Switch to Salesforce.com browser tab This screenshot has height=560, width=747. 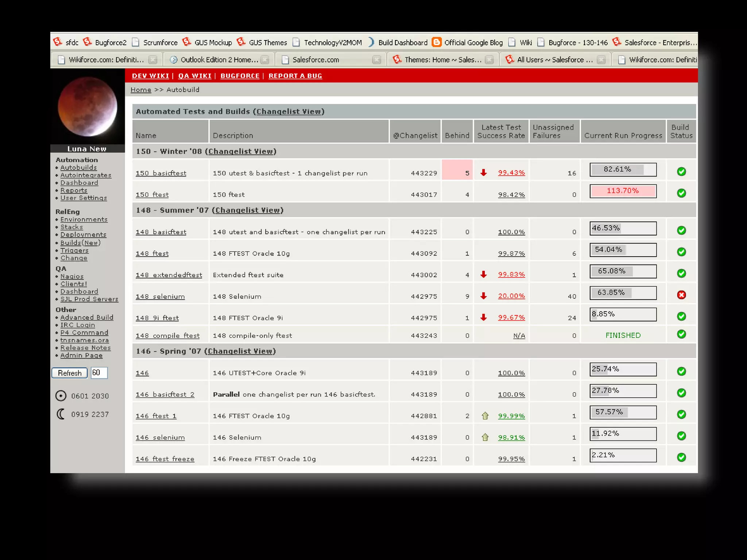click(x=316, y=60)
